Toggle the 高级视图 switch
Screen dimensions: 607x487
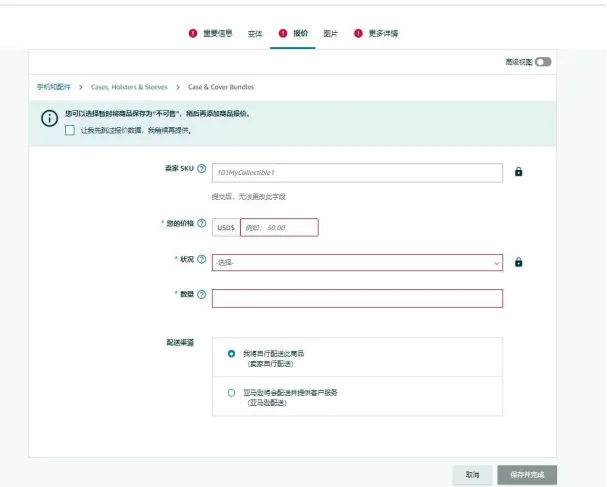tap(543, 62)
